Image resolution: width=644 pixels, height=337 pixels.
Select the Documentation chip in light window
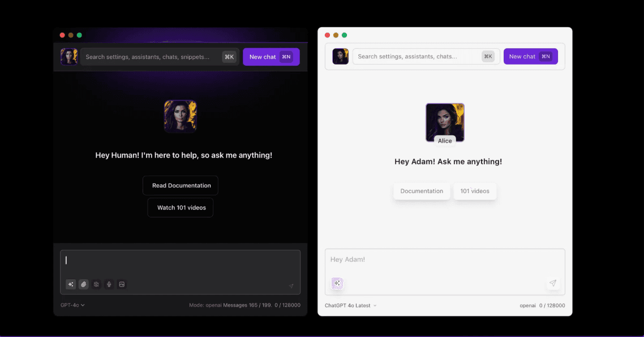click(422, 191)
